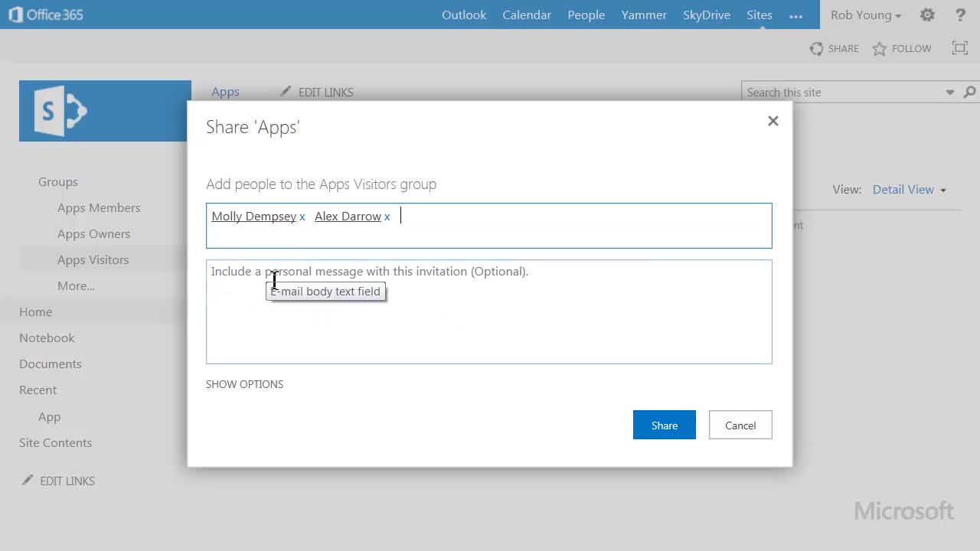Open the Apps Members group
Viewport: 980px width, 551px height.
99,208
